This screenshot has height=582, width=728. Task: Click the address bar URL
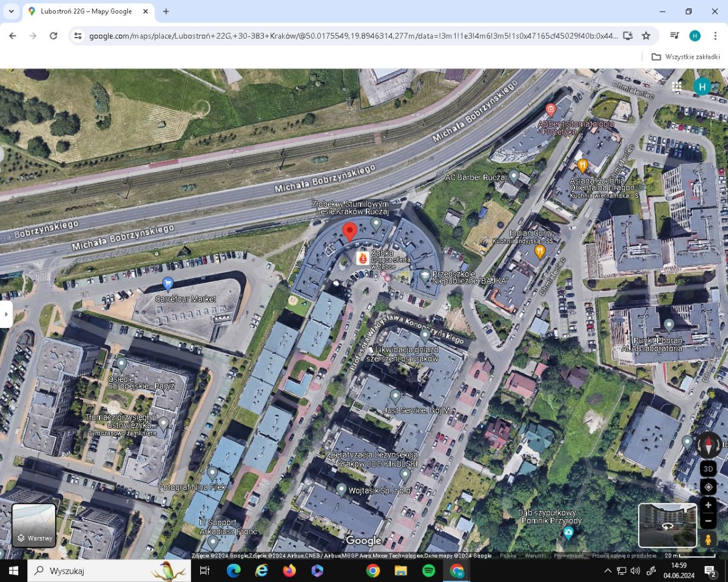click(x=353, y=36)
